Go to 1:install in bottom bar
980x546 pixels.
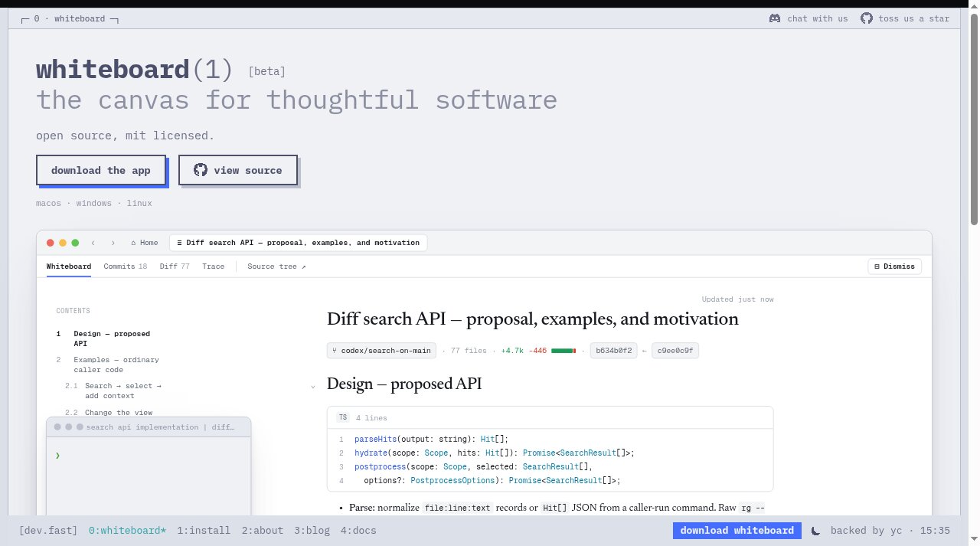pos(204,531)
